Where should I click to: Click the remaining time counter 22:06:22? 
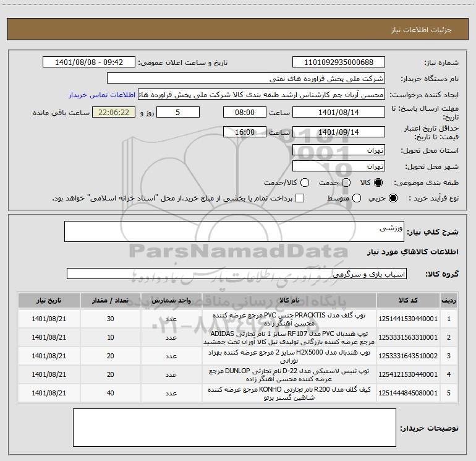[x=114, y=112]
